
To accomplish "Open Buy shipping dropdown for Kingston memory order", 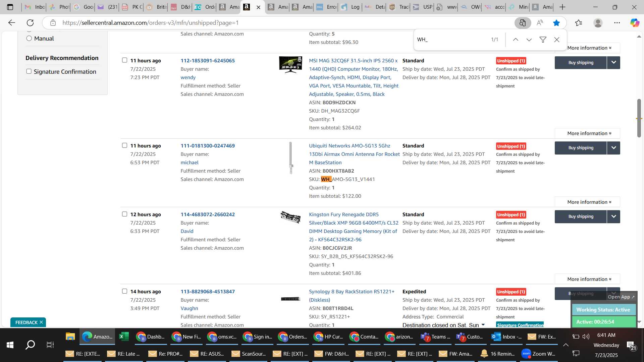I will coord(613,217).
